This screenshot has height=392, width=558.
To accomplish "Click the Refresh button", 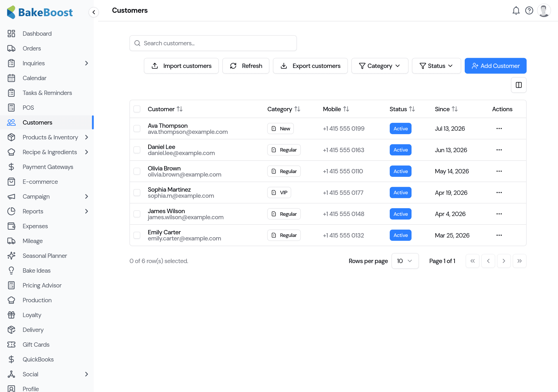I will point(246,66).
